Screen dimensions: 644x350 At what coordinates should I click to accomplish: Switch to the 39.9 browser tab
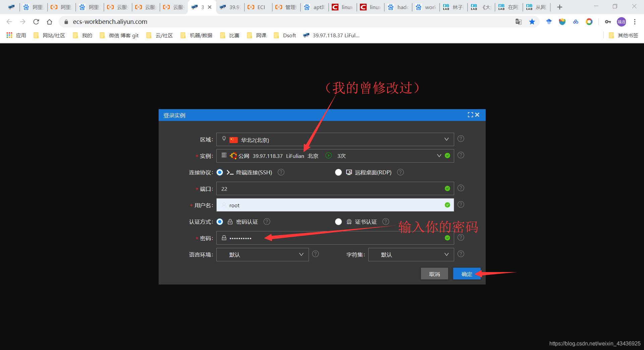(230, 7)
